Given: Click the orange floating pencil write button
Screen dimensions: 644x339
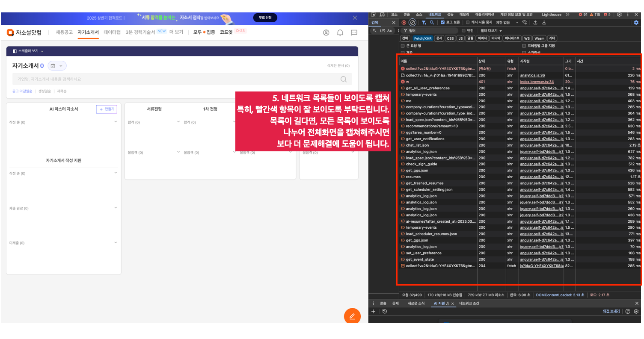Looking at the screenshot, I should pyautogui.click(x=352, y=316).
